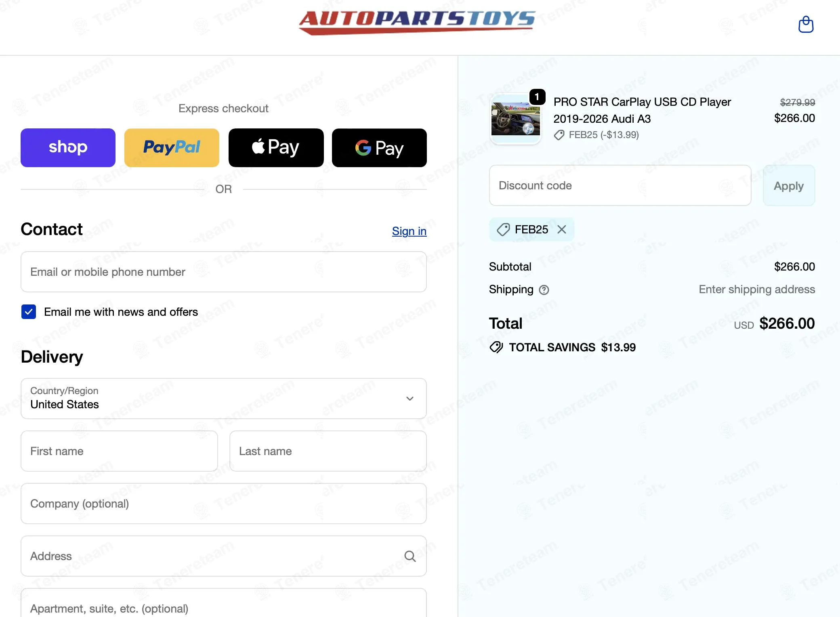This screenshot has height=617, width=840.
Task: Focus the Discount code field
Action: click(x=620, y=185)
